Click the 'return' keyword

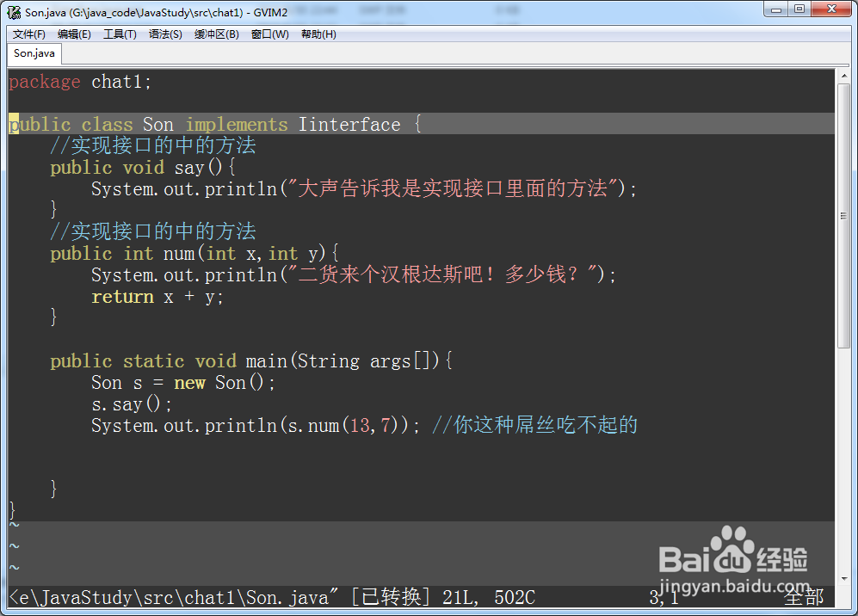coord(122,297)
